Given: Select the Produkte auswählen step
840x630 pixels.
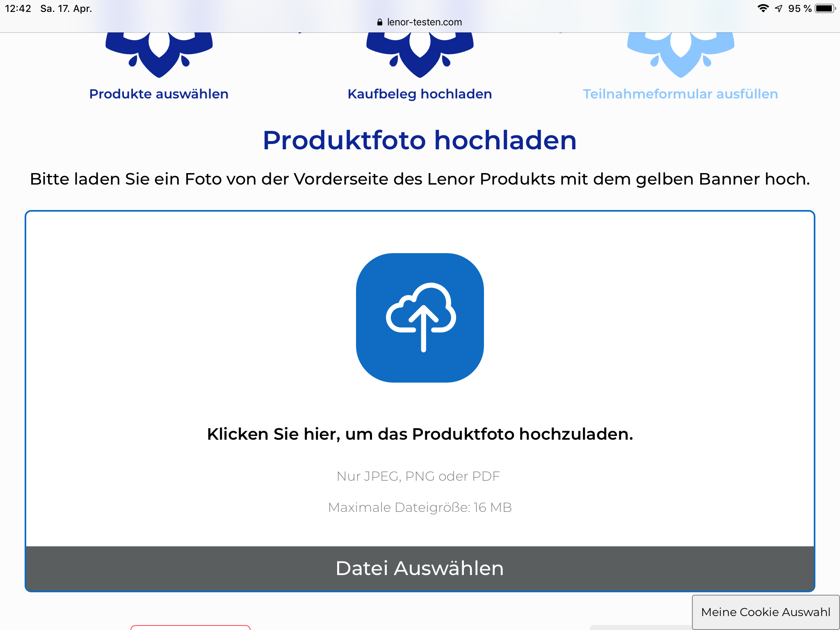Looking at the screenshot, I should (159, 94).
